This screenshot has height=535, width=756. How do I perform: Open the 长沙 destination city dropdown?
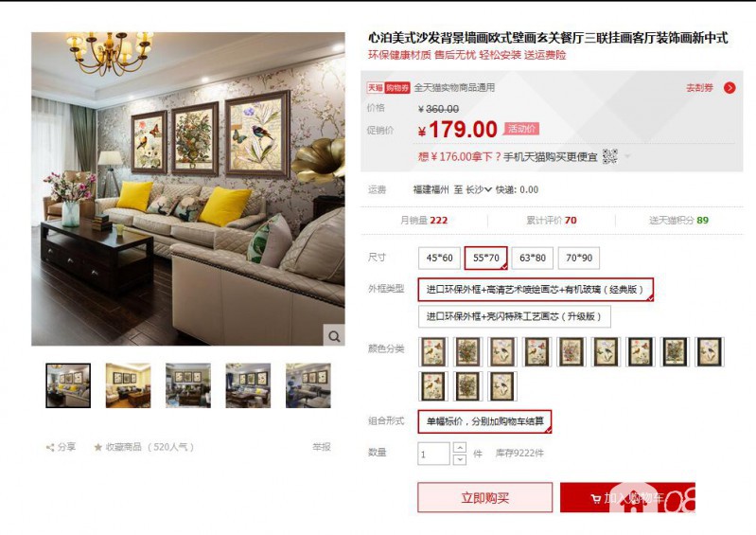pyautogui.click(x=478, y=189)
